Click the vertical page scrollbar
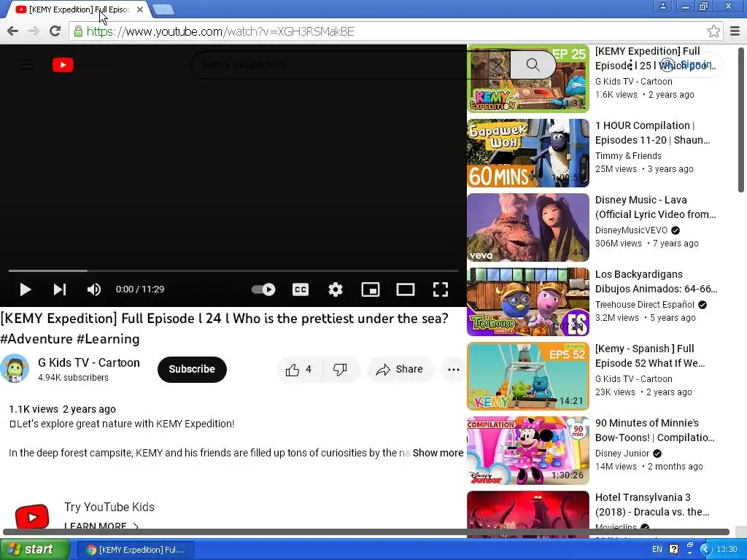 [x=741, y=120]
